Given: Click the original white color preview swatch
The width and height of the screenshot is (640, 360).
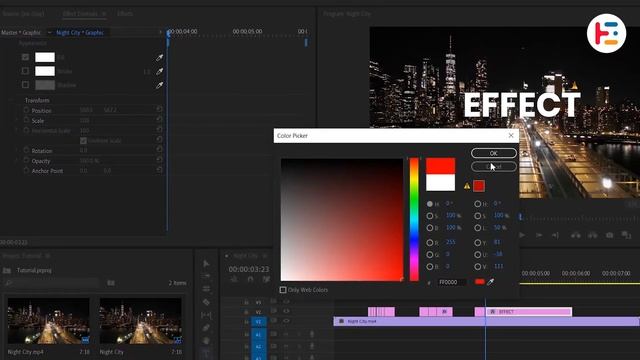Looking at the screenshot, I should click(x=440, y=182).
